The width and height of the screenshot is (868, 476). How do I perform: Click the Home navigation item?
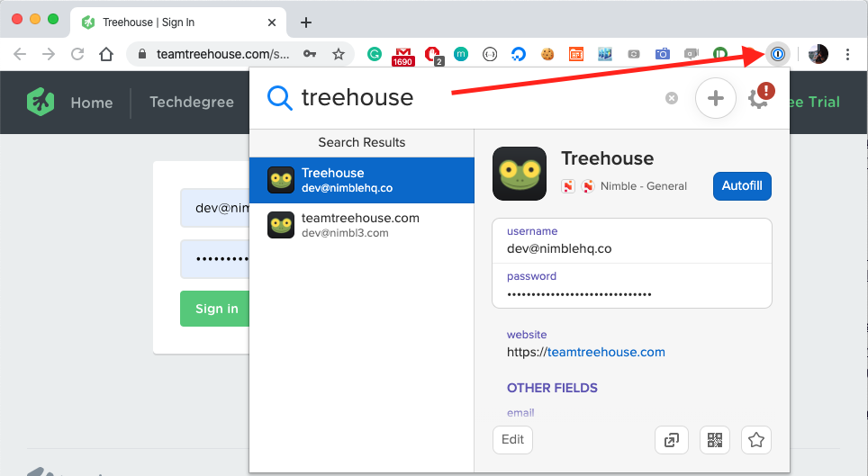[91, 103]
